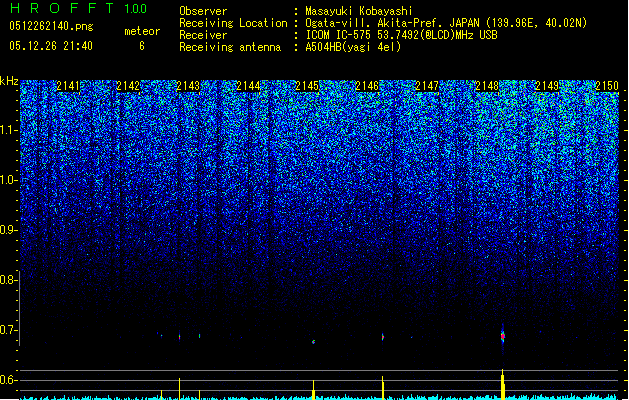629x400 pixels.
Task: Click the meteor echo after 2146
Action: pos(383,337)
